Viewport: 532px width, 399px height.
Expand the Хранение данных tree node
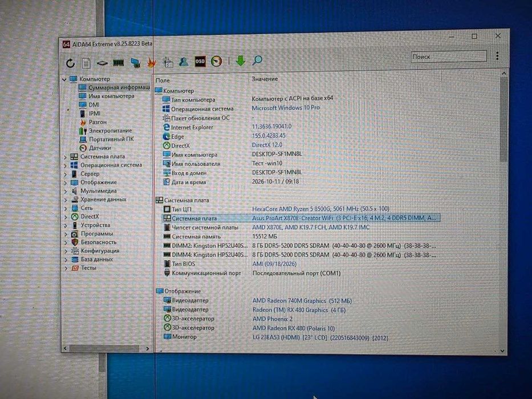coord(66,200)
